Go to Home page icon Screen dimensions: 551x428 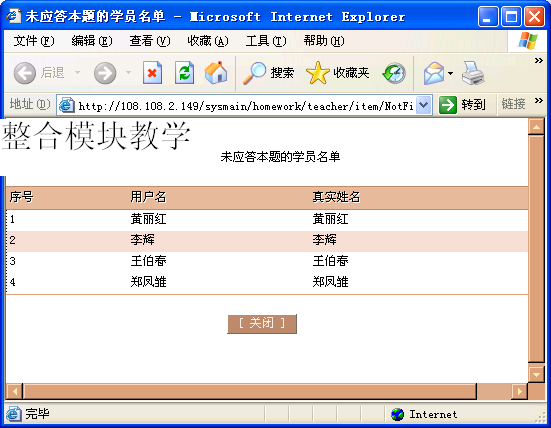216,73
